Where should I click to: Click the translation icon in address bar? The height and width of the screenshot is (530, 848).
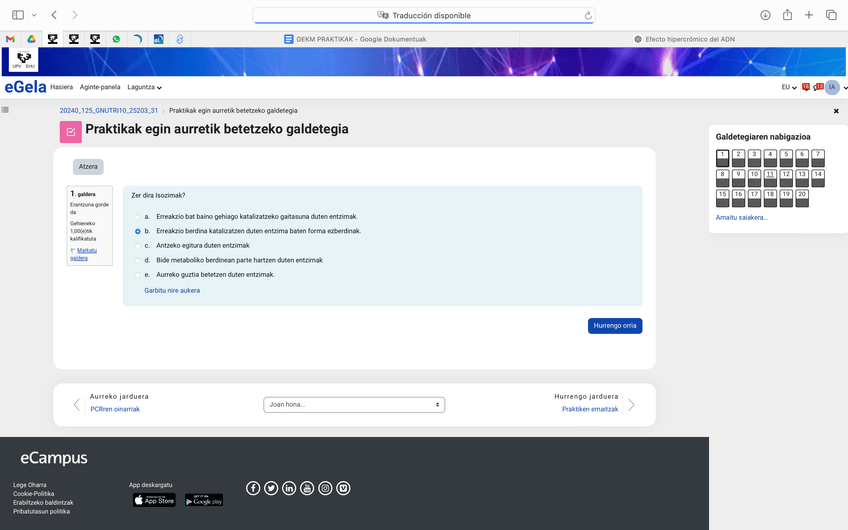coord(382,15)
